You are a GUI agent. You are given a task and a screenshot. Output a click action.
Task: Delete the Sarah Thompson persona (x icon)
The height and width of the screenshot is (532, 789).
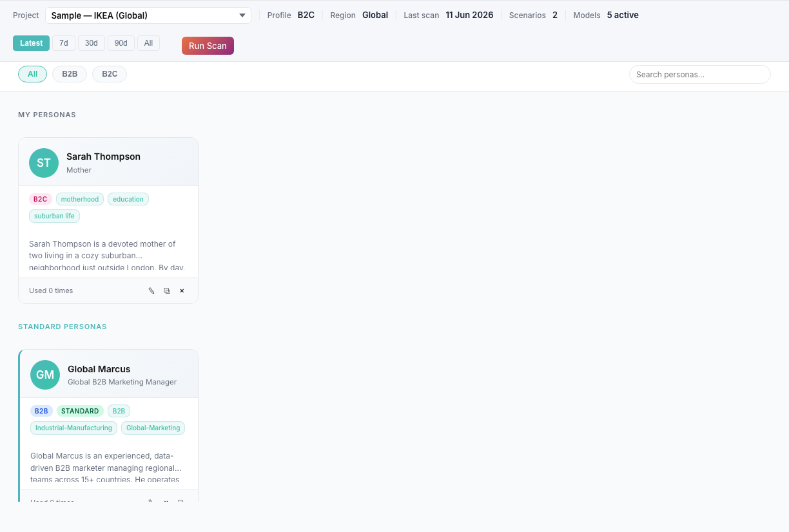(x=182, y=290)
